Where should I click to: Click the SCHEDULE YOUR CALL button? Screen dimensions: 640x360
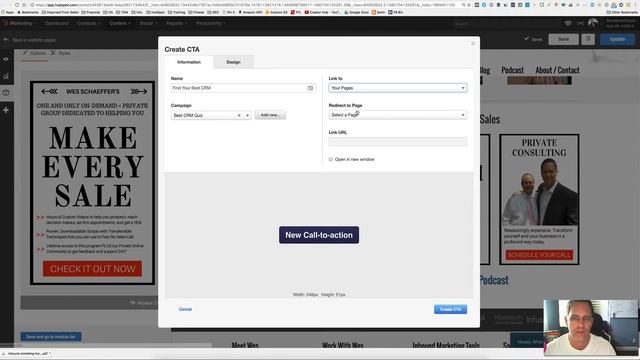(x=539, y=255)
